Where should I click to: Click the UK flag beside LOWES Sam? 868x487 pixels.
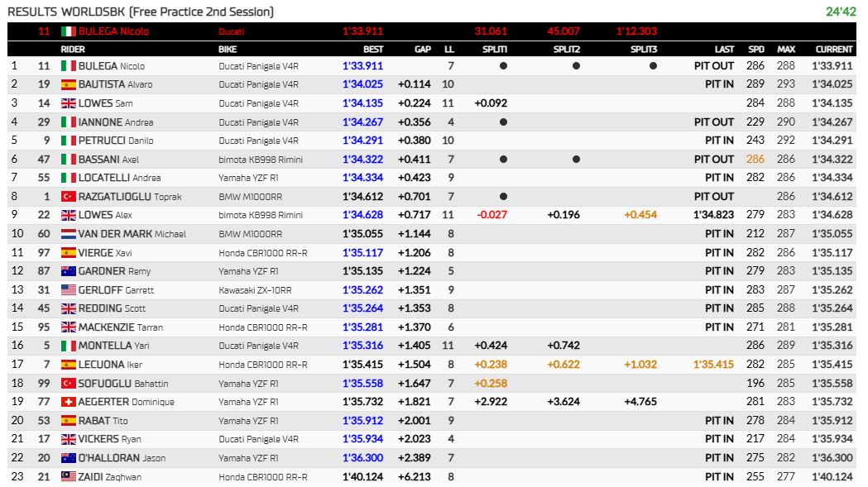(68, 103)
